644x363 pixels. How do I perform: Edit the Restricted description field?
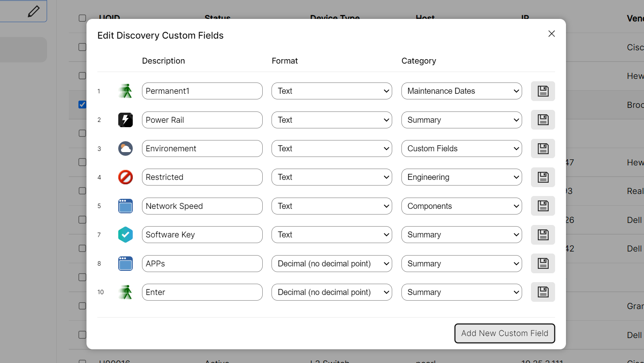[202, 177]
